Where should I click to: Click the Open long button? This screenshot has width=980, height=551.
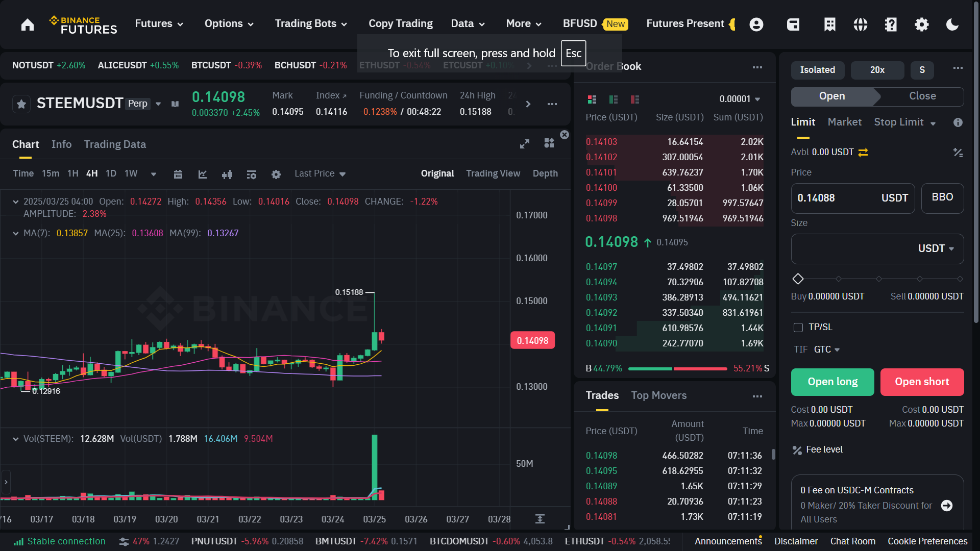click(832, 382)
